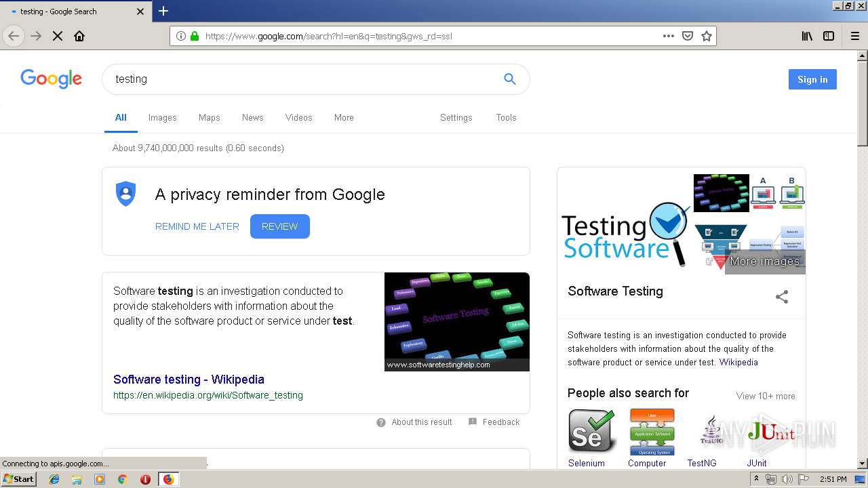The height and width of the screenshot is (488, 868).
Task: Open the A/B testing illustration thumbnail
Action: tap(778, 193)
